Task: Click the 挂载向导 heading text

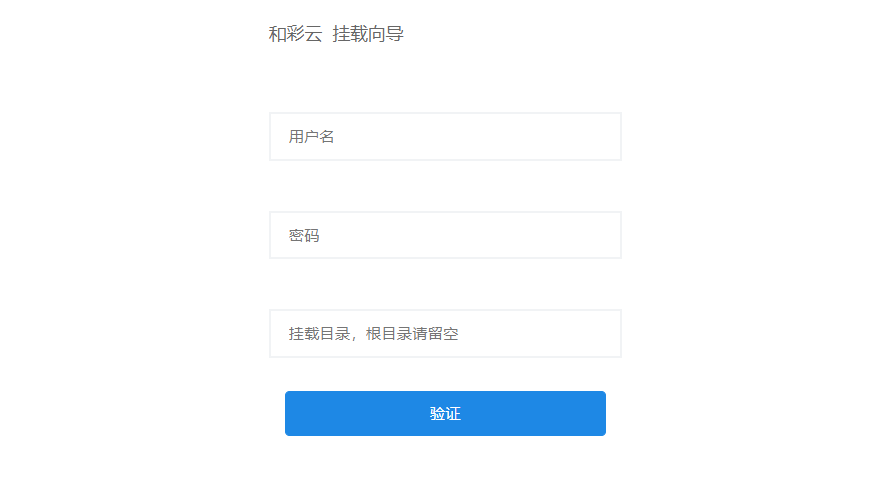Action: tap(368, 34)
